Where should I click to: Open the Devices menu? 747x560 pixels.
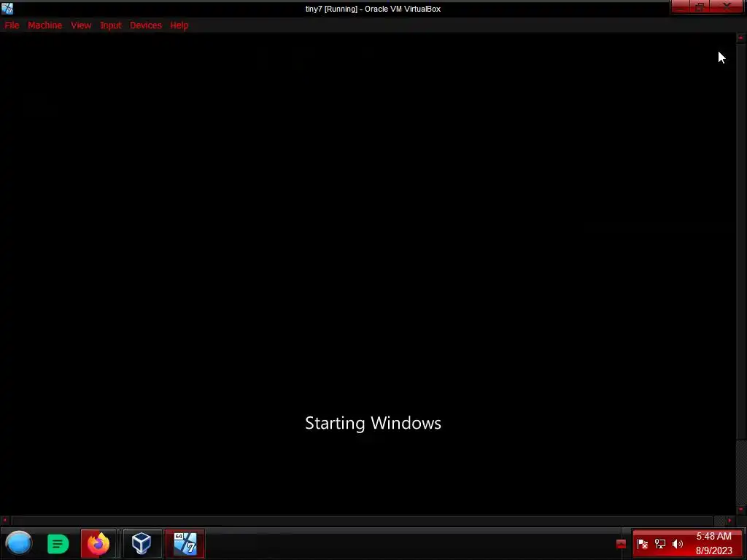[x=146, y=26]
